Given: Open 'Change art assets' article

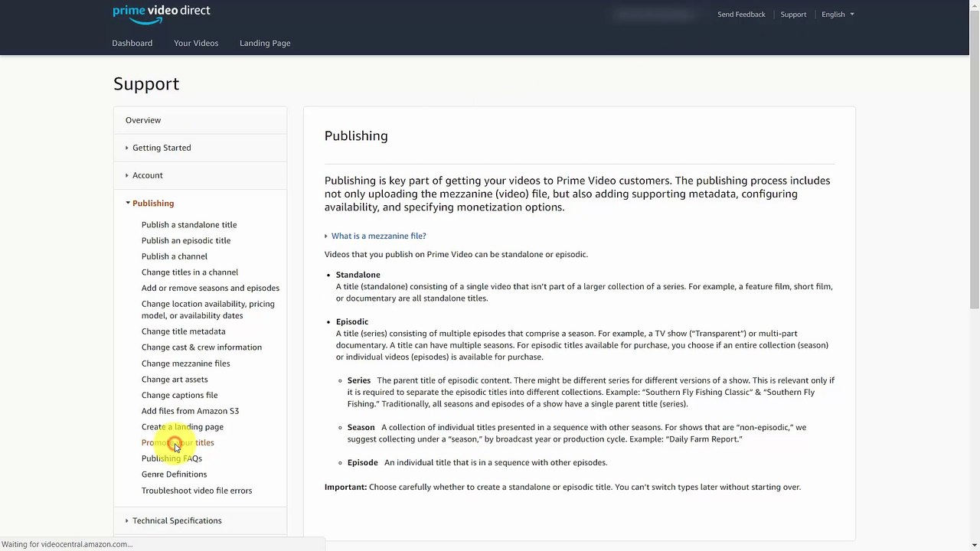Looking at the screenshot, I should [175, 380].
